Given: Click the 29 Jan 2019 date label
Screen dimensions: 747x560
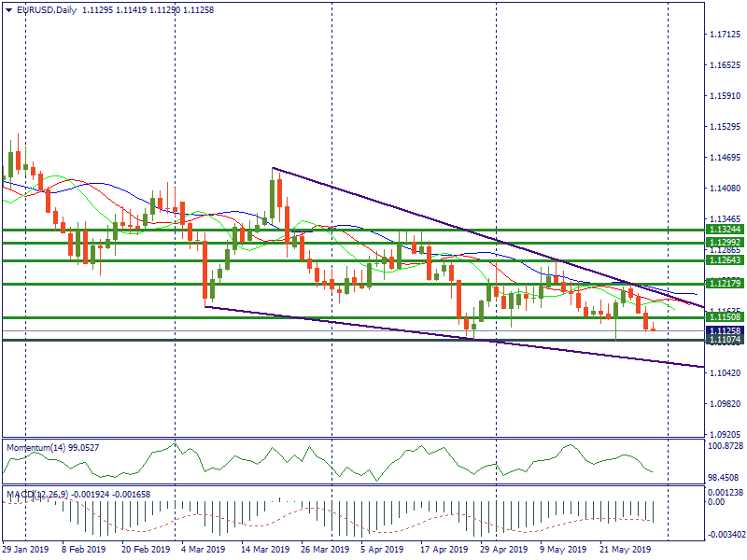Looking at the screenshot, I should 26,550.
